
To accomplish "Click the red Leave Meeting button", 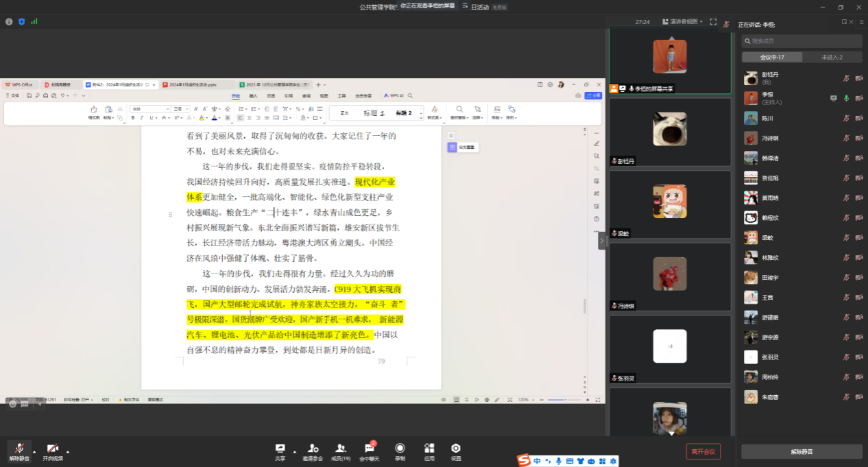I will pyautogui.click(x=703, y=451).
